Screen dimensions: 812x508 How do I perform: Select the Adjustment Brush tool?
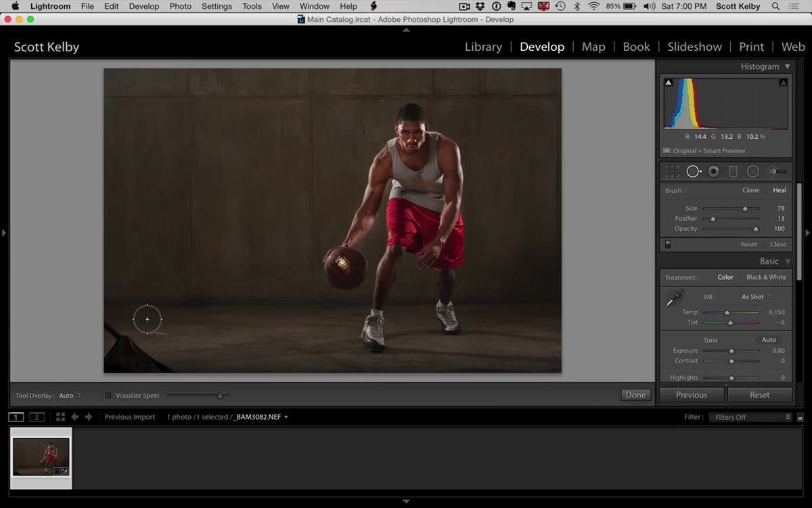[x=777, y=171]
